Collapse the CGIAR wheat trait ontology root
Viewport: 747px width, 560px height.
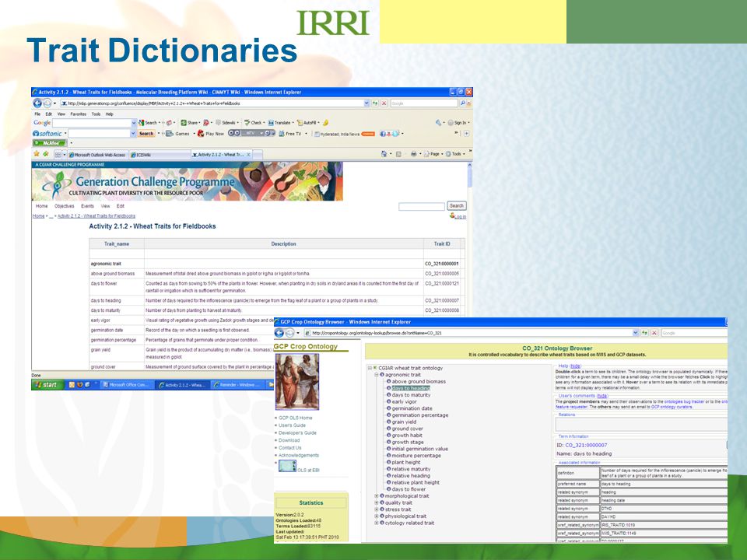370,368
